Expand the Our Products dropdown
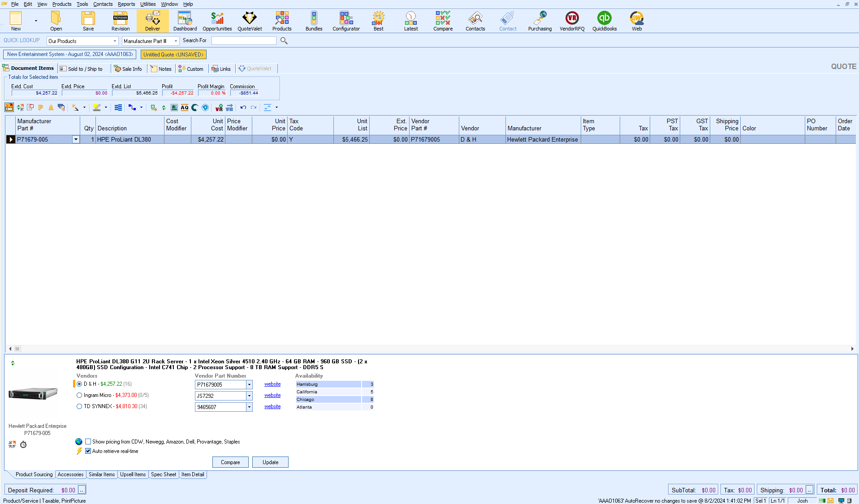This screenshot has height=504, width=859. point(115,41)
